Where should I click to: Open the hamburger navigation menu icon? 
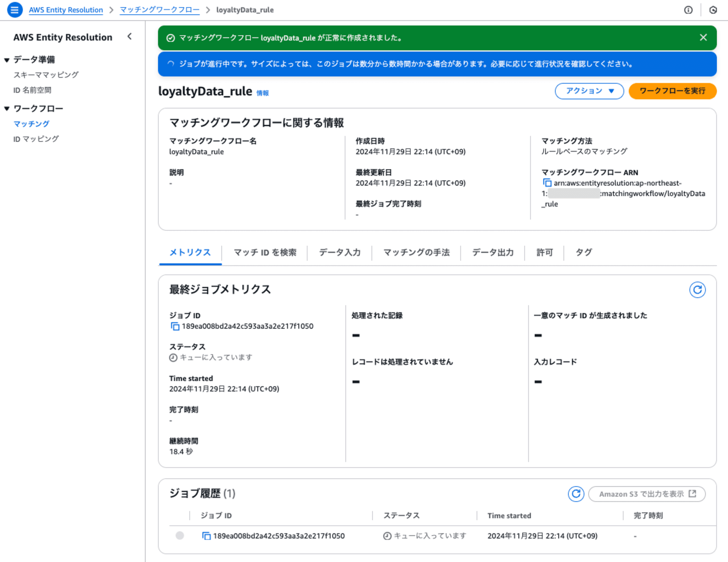(x=15, y=10)
